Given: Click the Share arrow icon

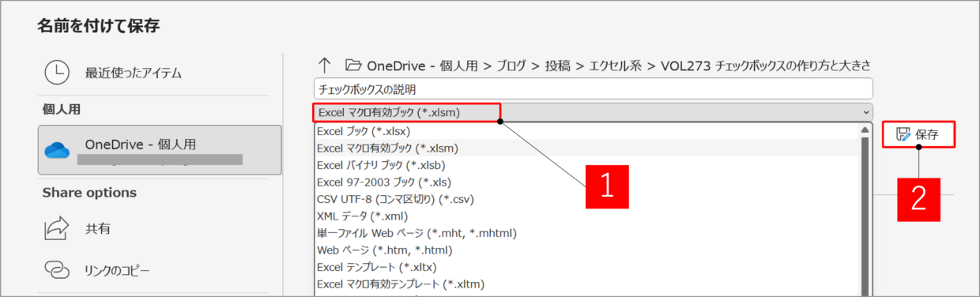Looking at the screenshot, I should 57,228.
